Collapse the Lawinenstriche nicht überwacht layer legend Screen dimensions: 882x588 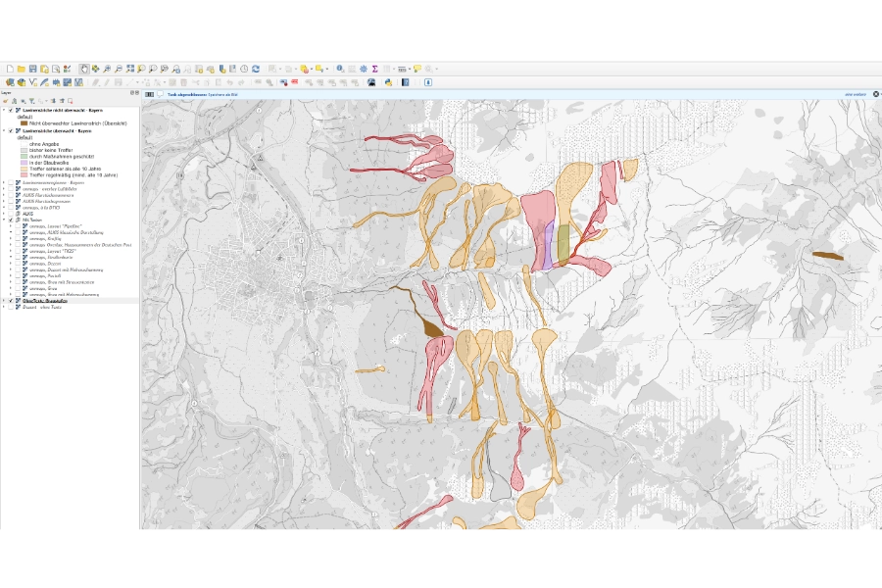(x=4, y=111)
